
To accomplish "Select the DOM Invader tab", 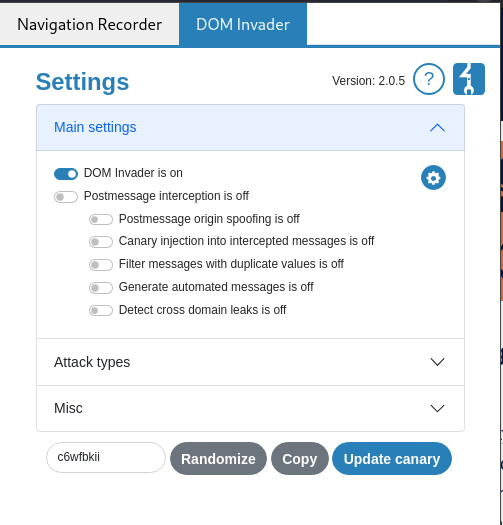I will click(x=243, y=24).
